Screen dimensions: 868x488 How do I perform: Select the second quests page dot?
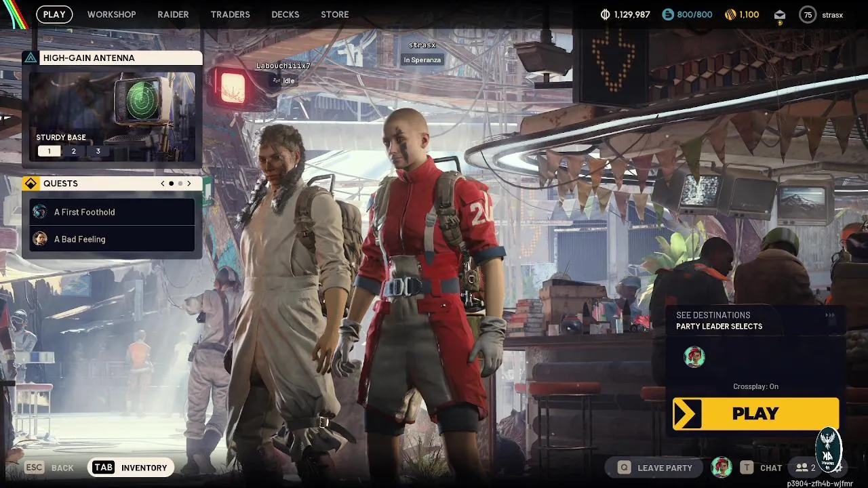coord(180,184)
